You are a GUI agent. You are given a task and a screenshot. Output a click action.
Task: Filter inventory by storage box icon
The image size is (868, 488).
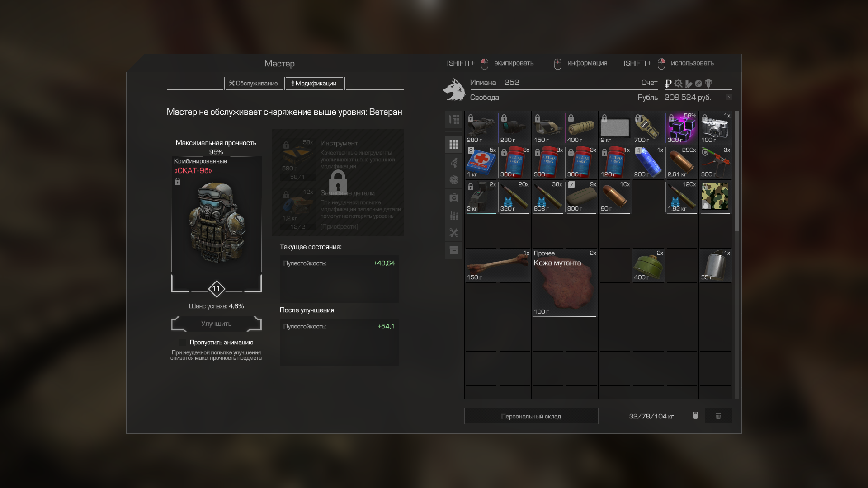(x=454, y=250)
